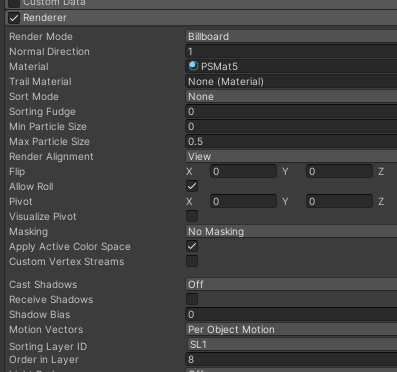The image size is (397, 372).
Task: Click the Pivot Y value field
Action: point(339,201)
